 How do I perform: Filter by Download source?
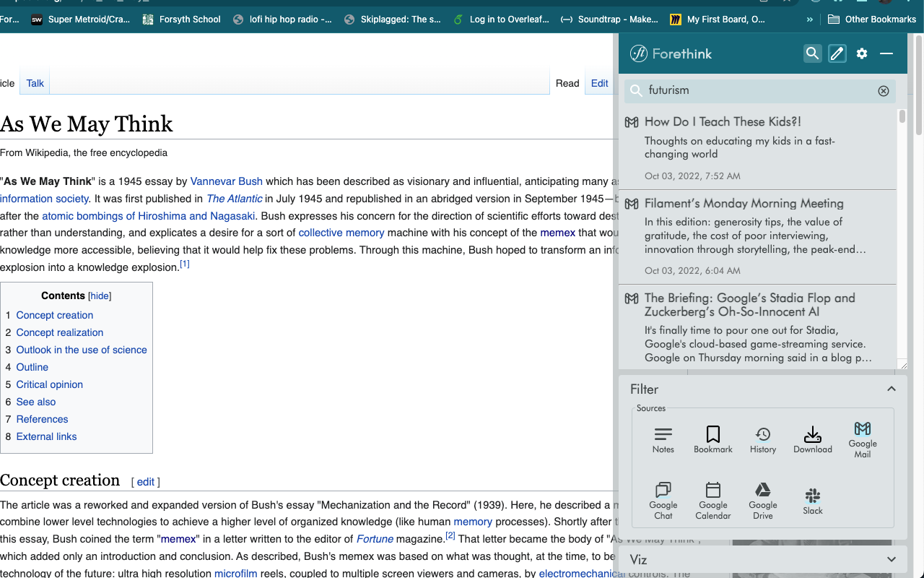(813, 440)
